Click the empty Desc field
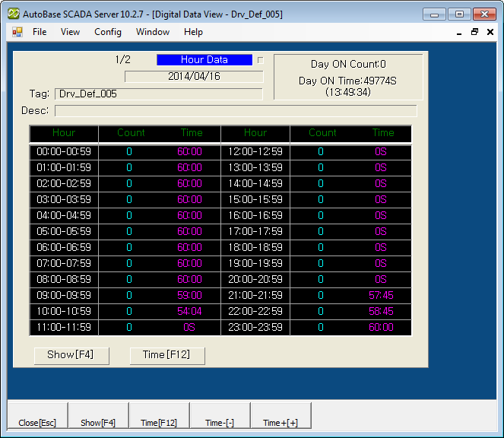Viewport: 504px width, 438px height. point(236,110)
